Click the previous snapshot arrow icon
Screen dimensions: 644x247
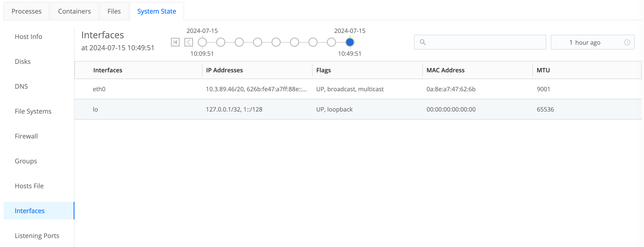point(189,42)
